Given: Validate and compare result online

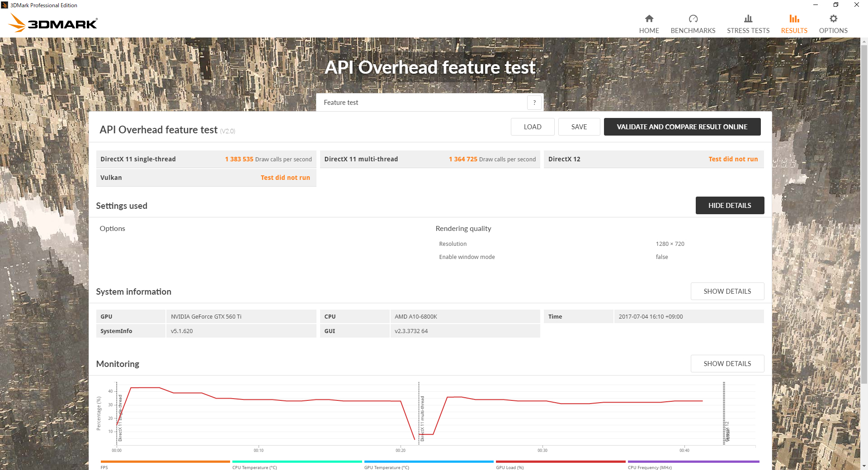Looking at the screenshot, I should click(682, 127).
